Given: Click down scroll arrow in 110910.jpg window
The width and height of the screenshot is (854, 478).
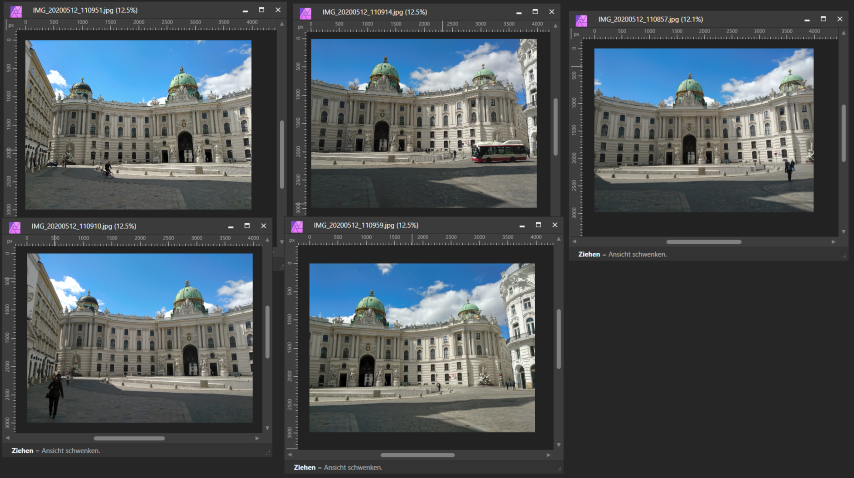Looking at the screenshot, I should click(x=267, y=428).
